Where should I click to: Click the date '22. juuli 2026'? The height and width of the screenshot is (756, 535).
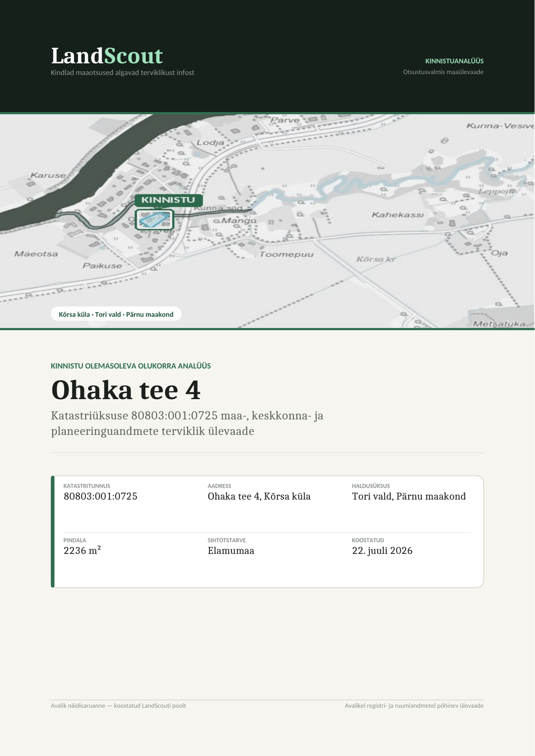pos(382,550)
